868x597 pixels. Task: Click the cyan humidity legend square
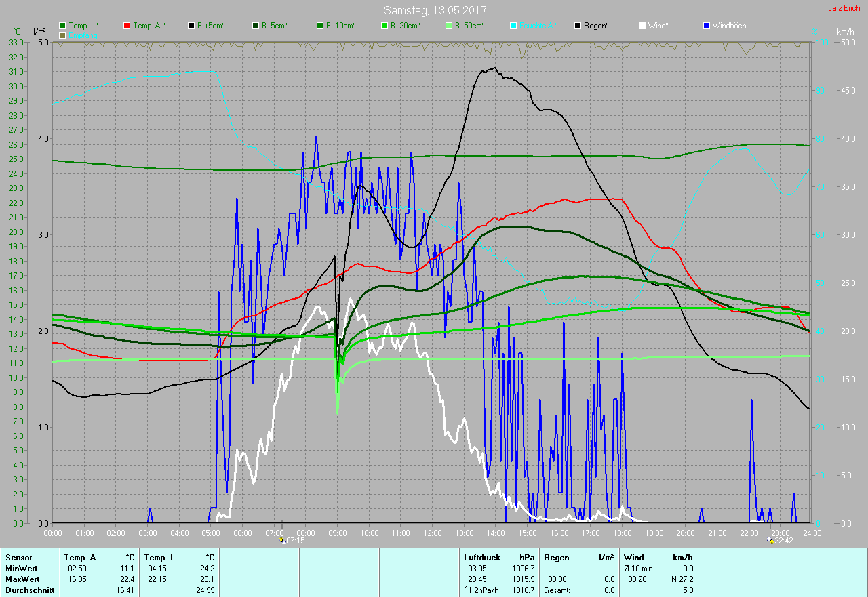513,26
